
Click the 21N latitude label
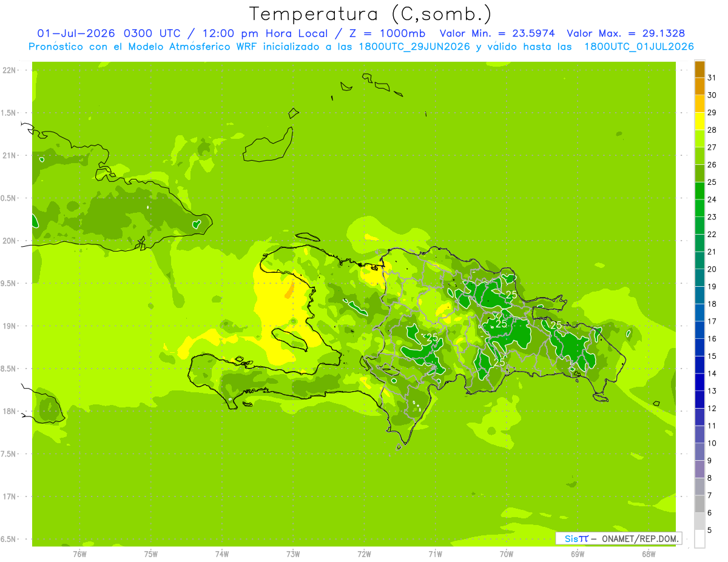click(x=10, y=156)
